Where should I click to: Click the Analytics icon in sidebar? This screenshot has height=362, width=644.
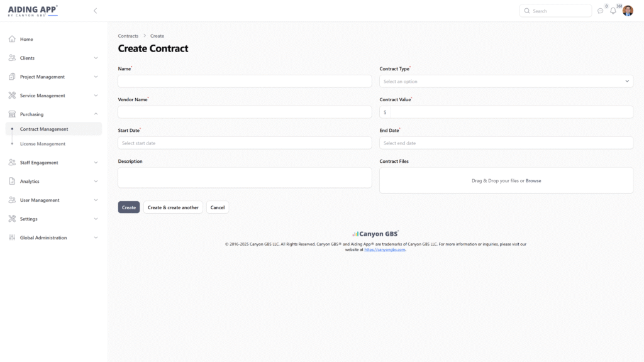point(12,181)
